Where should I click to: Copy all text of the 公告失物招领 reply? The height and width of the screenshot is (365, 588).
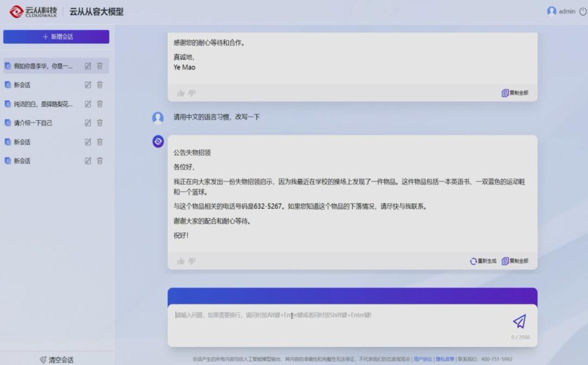click(x=515, y=261)
